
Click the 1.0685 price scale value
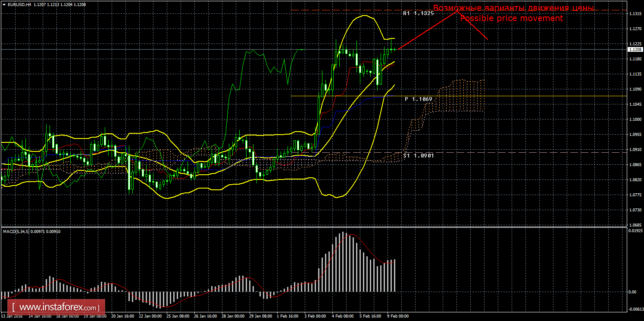click(x=634, y=225)
